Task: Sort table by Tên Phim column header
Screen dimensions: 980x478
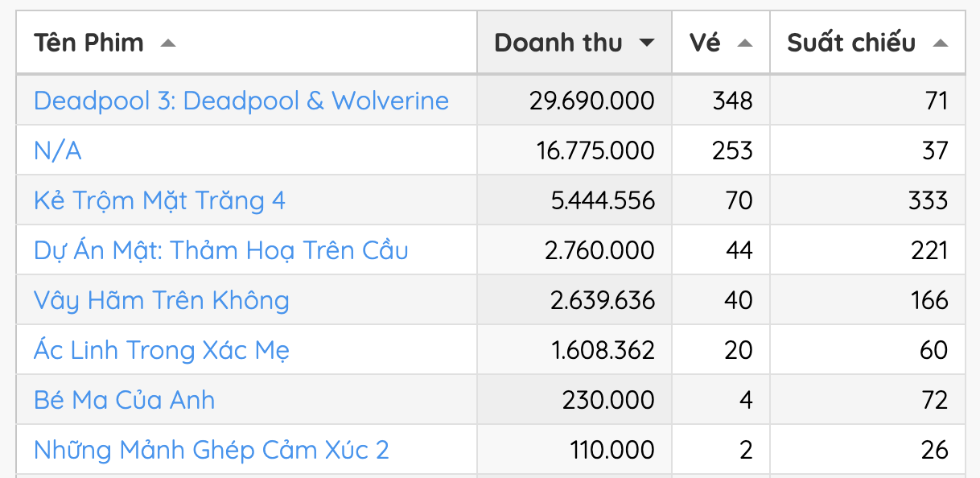Action: pyautogui.click(x=89, y=43)
